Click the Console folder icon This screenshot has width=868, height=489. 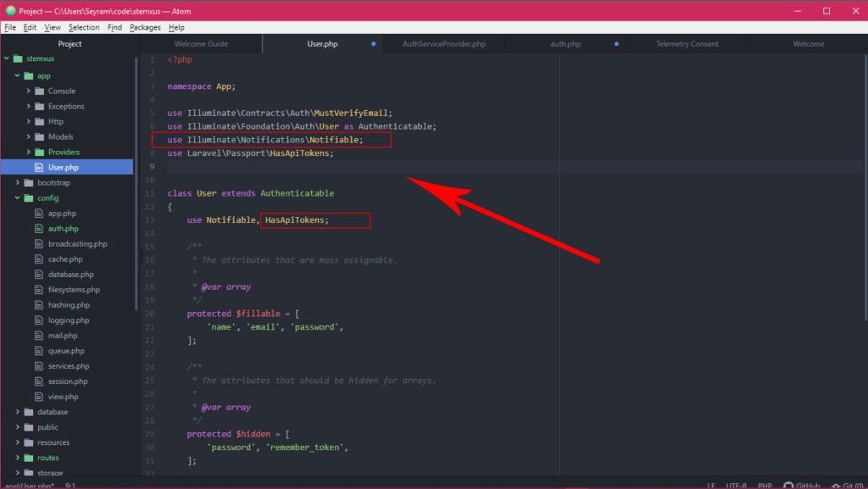pos(40,91)
